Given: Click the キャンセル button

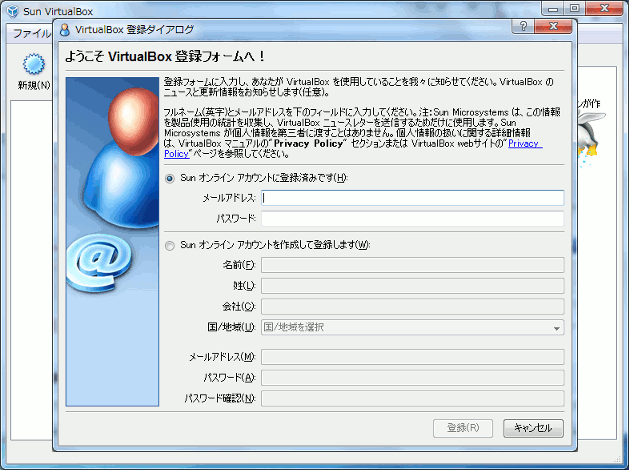Looking at the screenshot, I should 533,428.
